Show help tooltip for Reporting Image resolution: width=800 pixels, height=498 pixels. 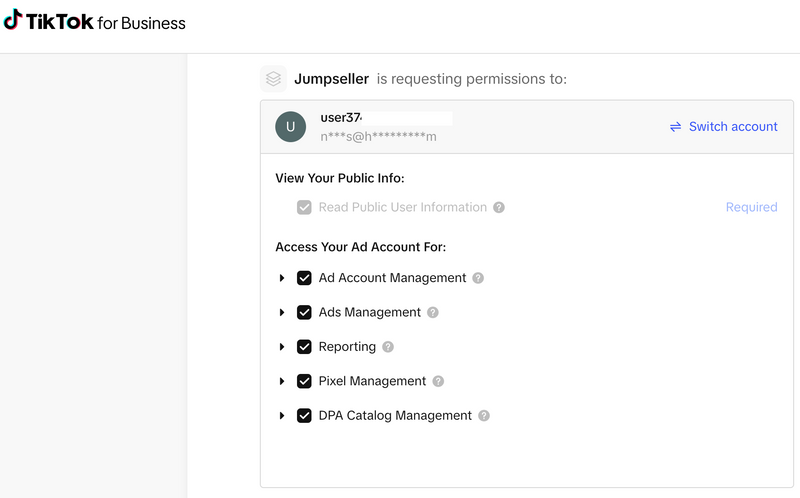pyautogui.click(x=388, y=347)
